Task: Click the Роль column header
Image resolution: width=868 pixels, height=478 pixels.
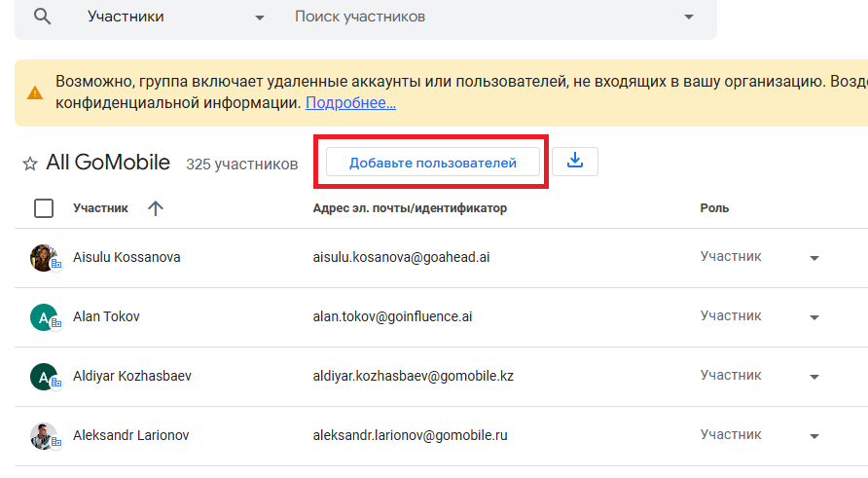Action: tap(714, 207)
